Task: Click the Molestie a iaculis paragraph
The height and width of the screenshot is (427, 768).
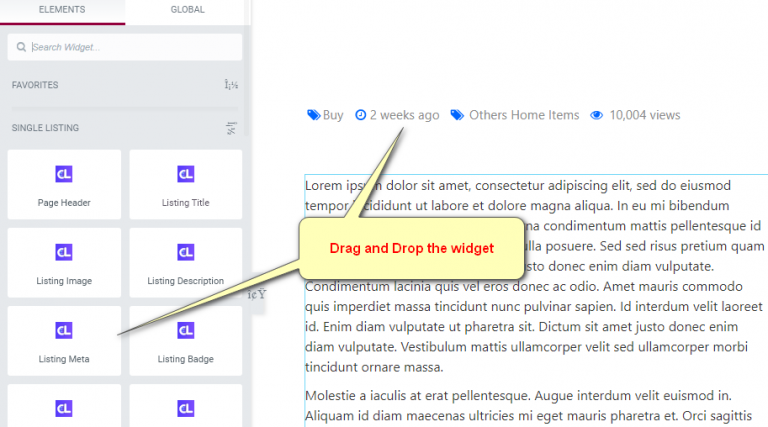Action: click(x=529, y=406)
